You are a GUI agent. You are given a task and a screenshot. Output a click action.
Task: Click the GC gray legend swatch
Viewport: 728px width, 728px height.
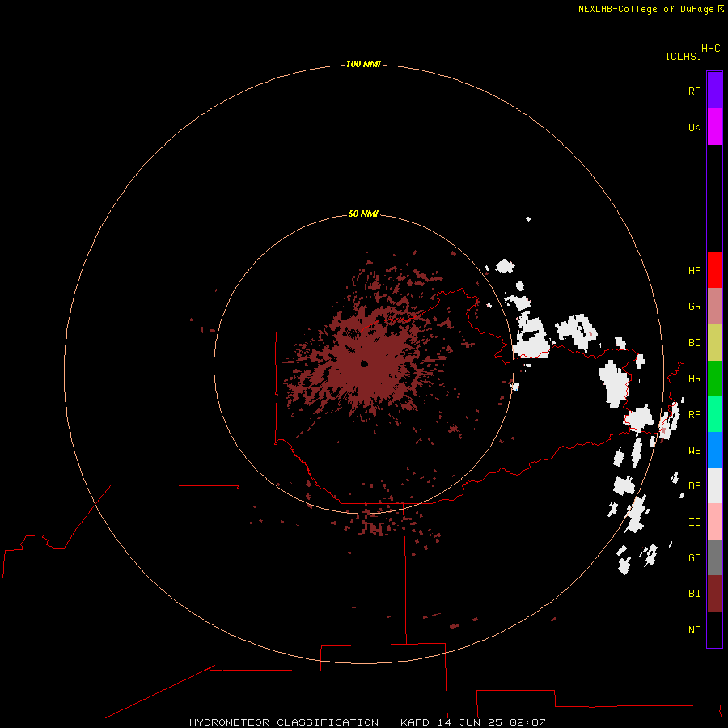[x=714, y=557]
